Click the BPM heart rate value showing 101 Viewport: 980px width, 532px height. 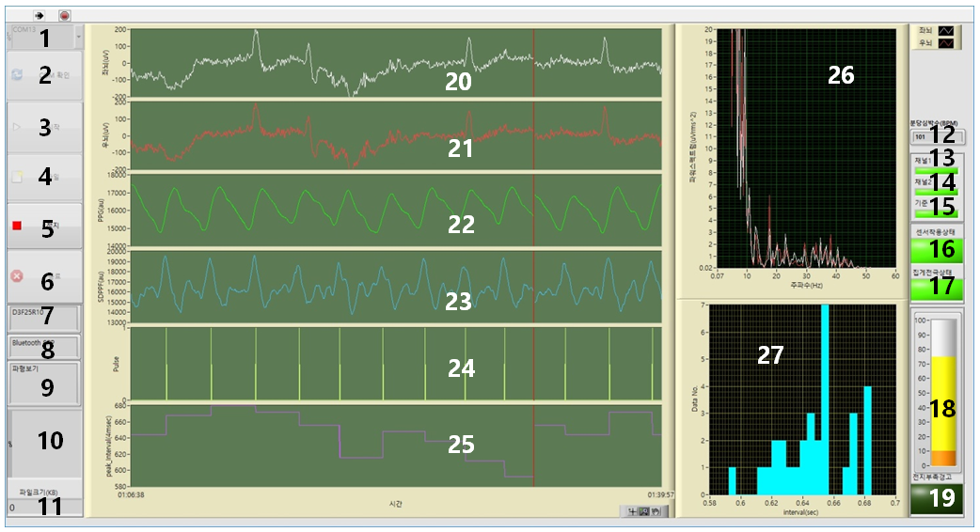[938, 136]
